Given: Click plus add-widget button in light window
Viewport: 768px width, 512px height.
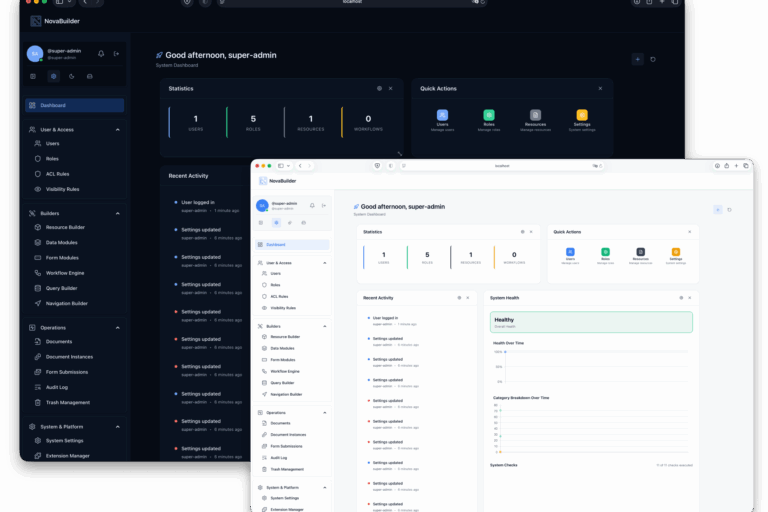Looking at the screenshot, I should coord(718,210).
